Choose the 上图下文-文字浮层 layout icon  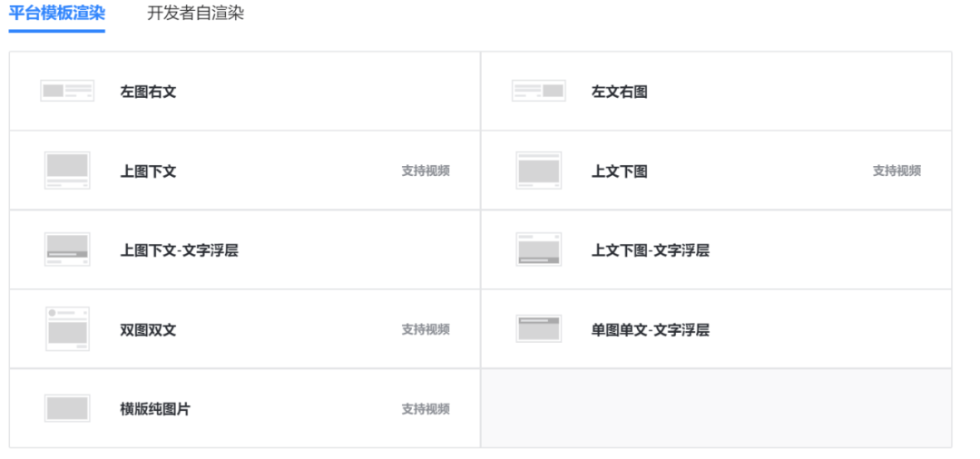(x=67, y=249)
